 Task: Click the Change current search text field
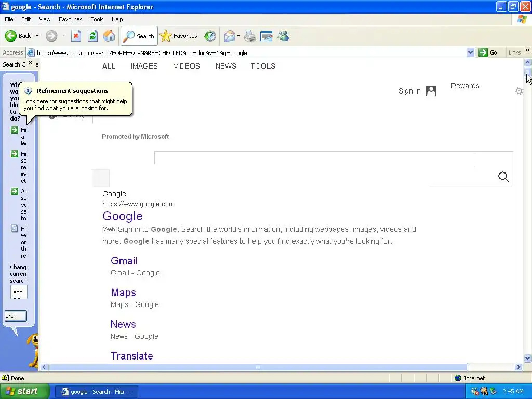click(19, 292)
